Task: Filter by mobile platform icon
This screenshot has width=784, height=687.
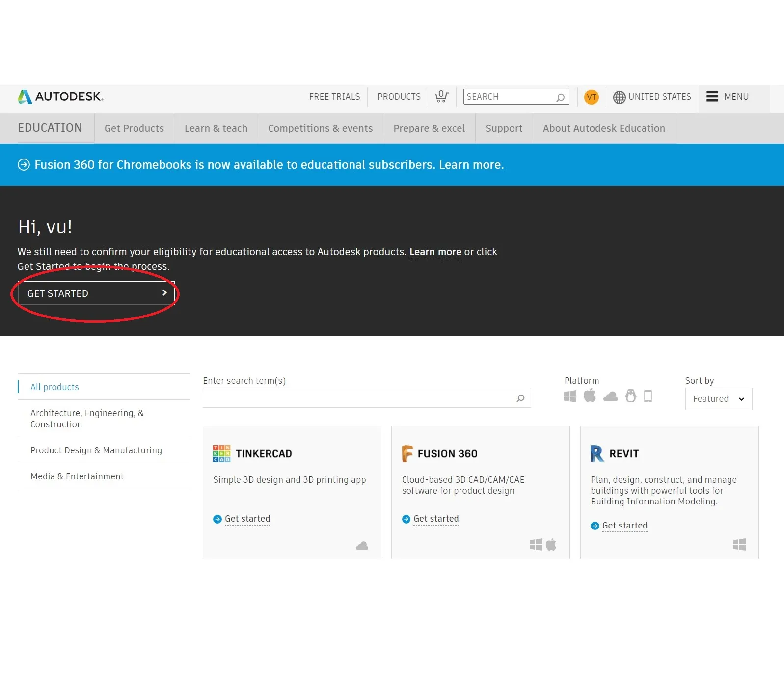Action: 648,396
